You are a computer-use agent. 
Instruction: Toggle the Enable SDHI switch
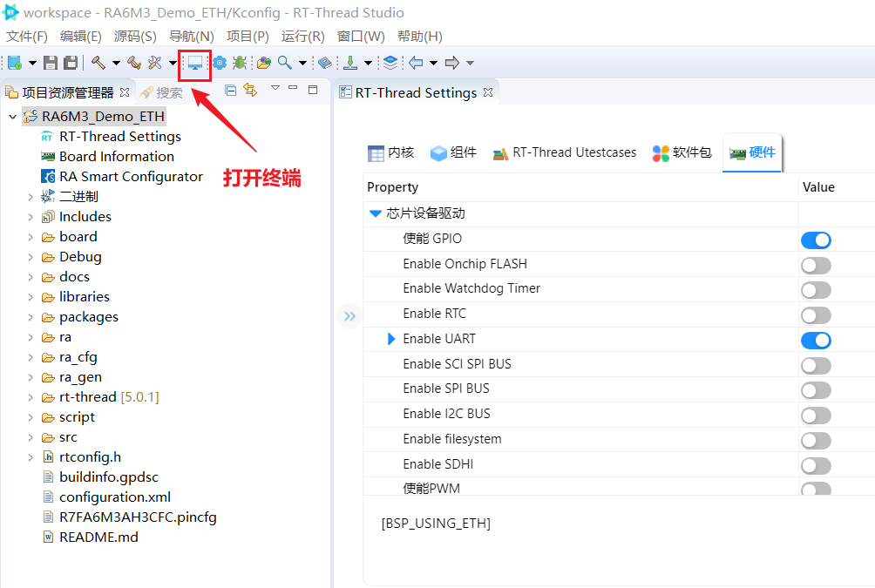pos(816,465)
